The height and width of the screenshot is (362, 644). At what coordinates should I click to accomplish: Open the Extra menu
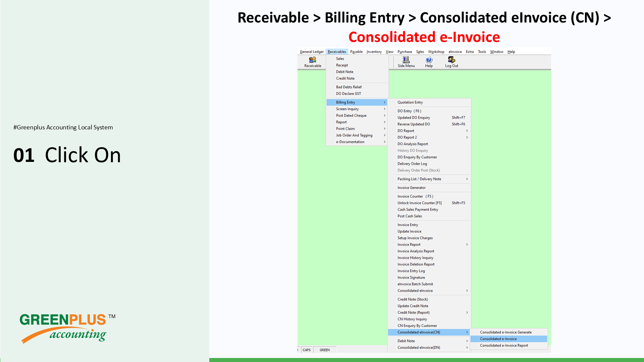(470, 52)
